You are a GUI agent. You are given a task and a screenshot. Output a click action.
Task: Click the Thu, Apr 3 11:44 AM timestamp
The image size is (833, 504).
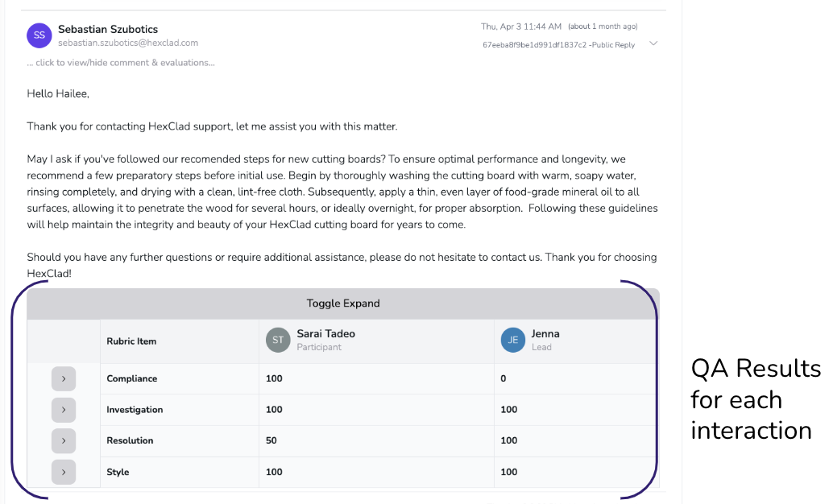pyautogui.click(x=521, y=27)
